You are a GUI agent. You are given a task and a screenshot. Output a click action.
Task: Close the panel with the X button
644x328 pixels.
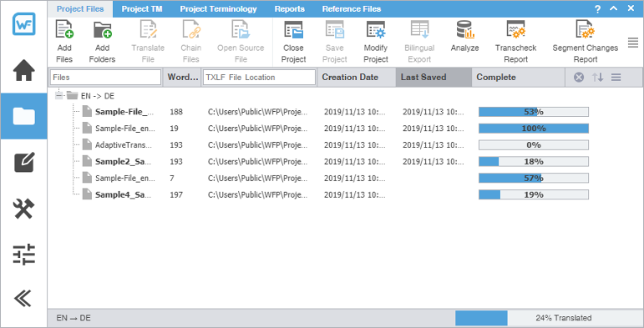[631, 8]
